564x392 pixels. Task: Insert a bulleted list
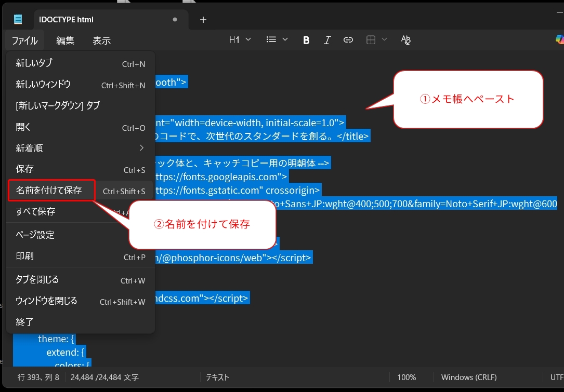click(272, 39)
